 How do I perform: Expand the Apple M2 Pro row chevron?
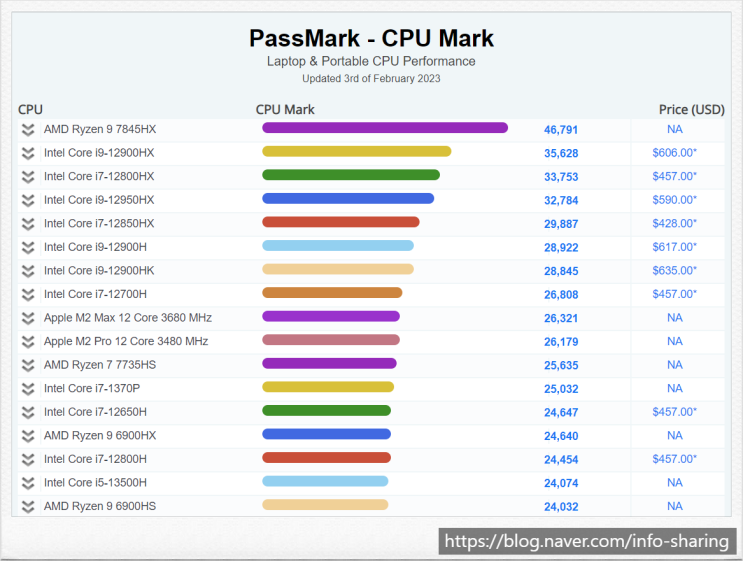28,342
